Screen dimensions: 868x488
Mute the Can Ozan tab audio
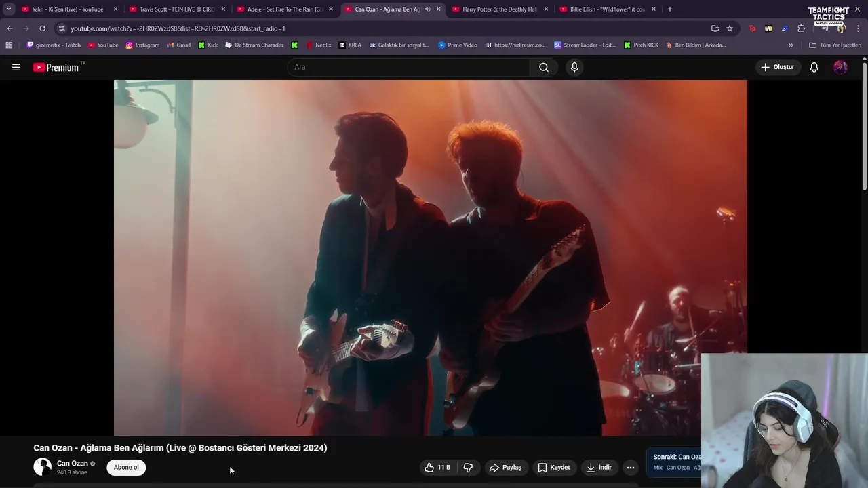(427, 9)
